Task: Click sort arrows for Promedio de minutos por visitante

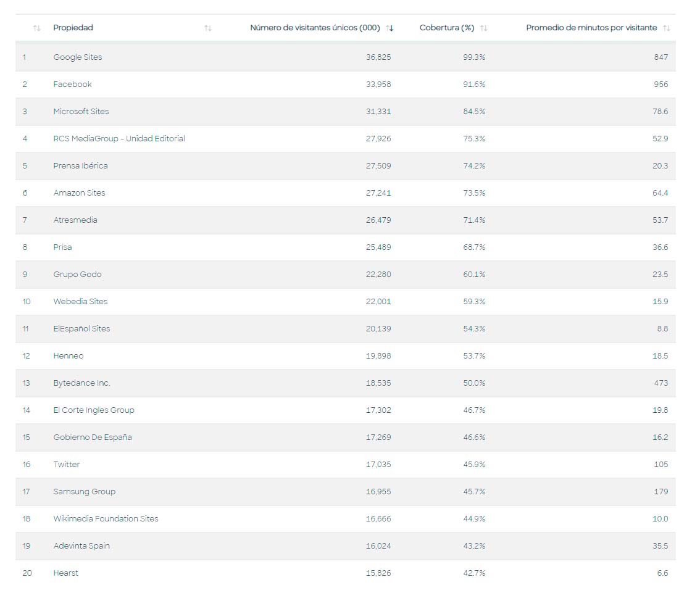Action: pos(667,28)
